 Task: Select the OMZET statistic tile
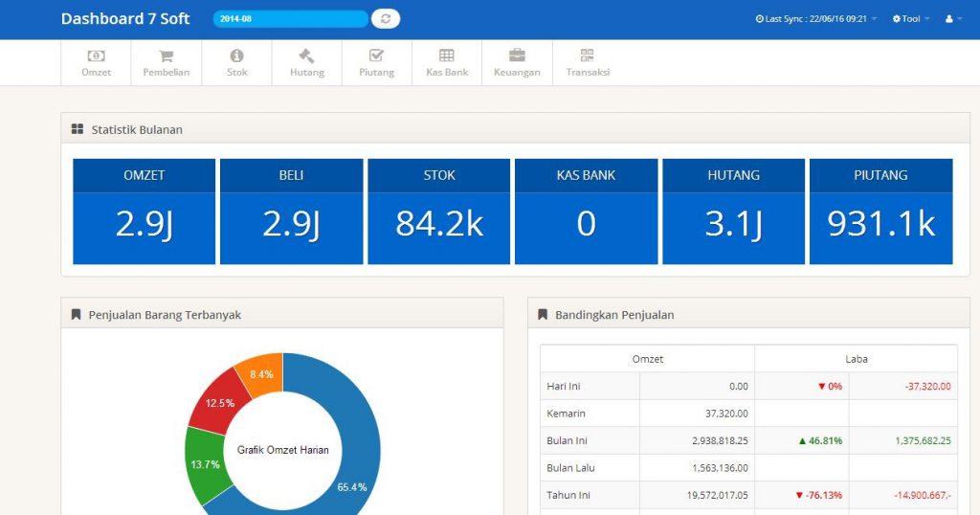click(144, 212)
